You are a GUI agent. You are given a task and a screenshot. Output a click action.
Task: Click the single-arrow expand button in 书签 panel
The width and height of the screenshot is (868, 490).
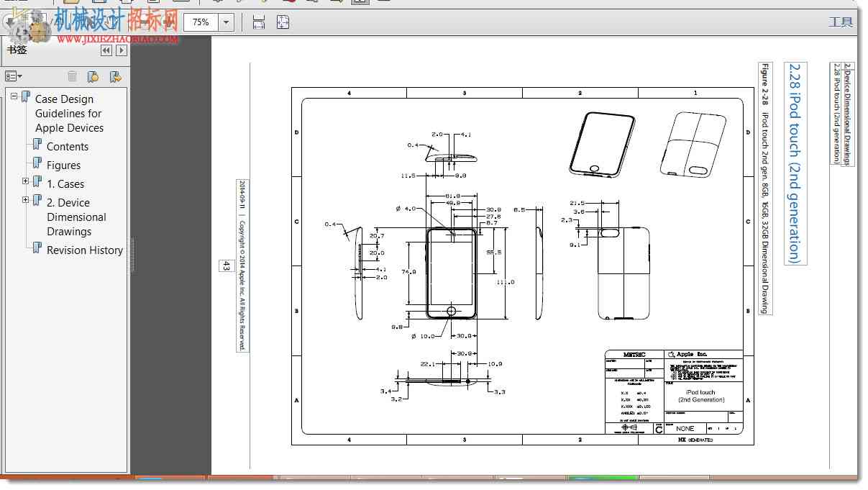[122, 50]
